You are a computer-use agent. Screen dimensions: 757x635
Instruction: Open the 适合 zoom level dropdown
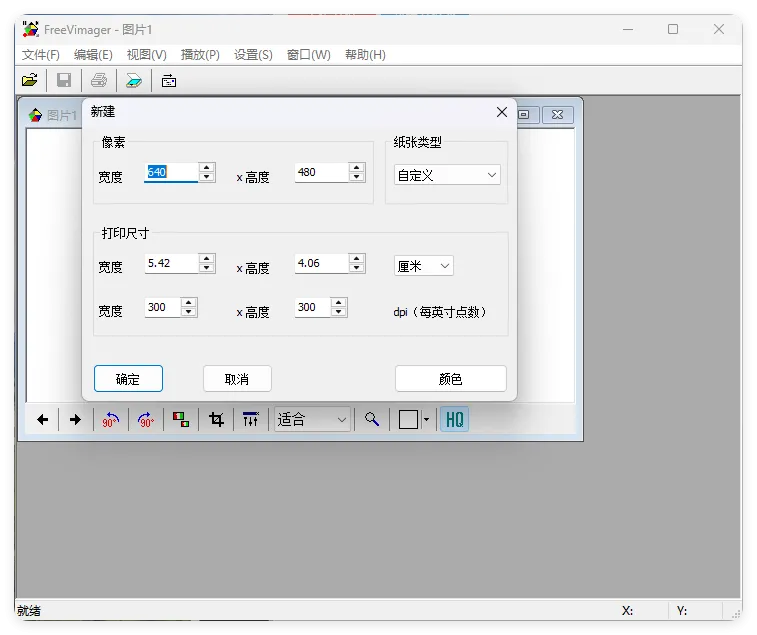coord(313,420)
